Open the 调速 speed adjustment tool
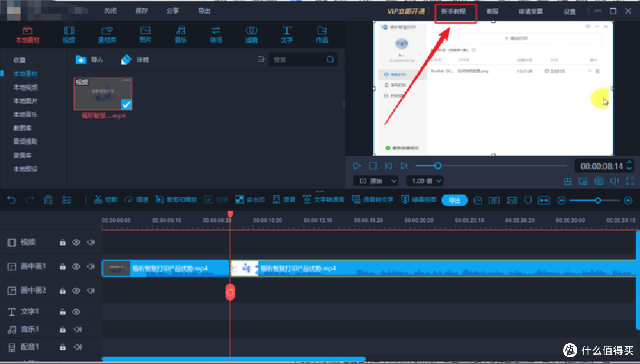This screenshot has height=364, width=640. pos(136,199)
